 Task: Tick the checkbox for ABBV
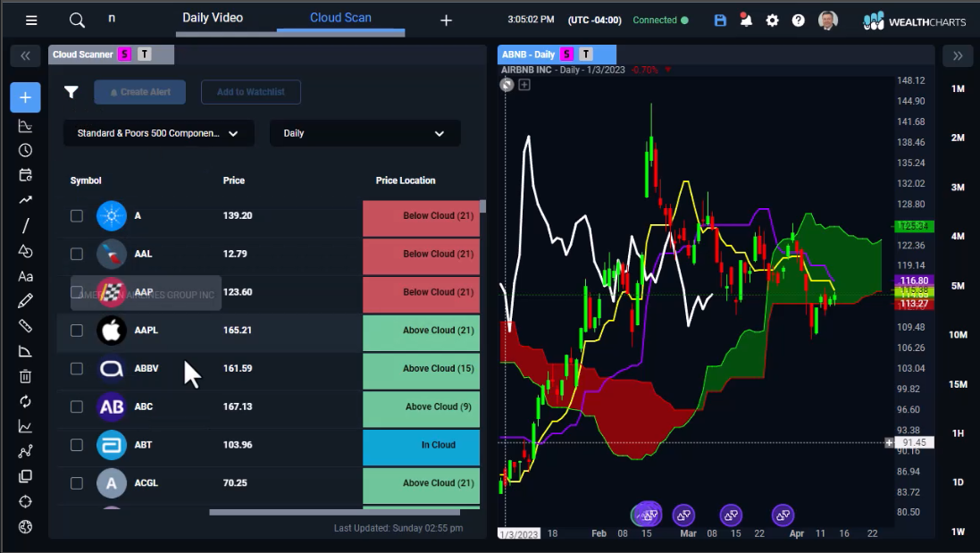coord(76,369)
